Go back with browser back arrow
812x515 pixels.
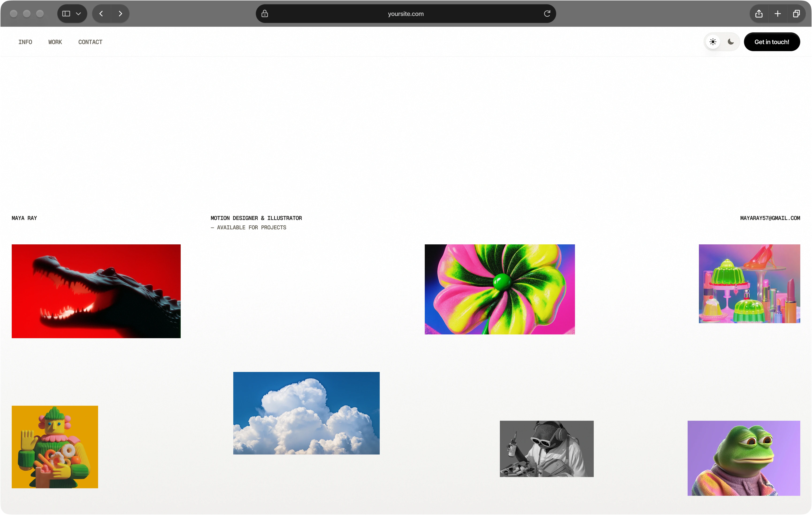101,14
